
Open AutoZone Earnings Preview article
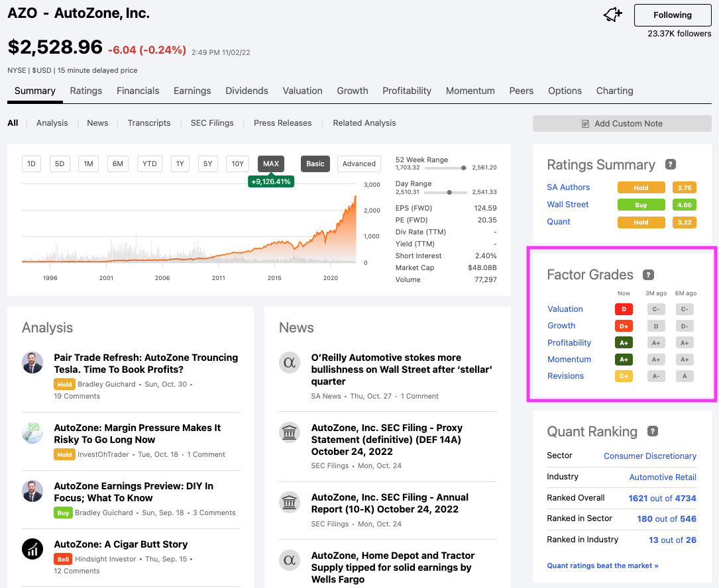(133, 492)
